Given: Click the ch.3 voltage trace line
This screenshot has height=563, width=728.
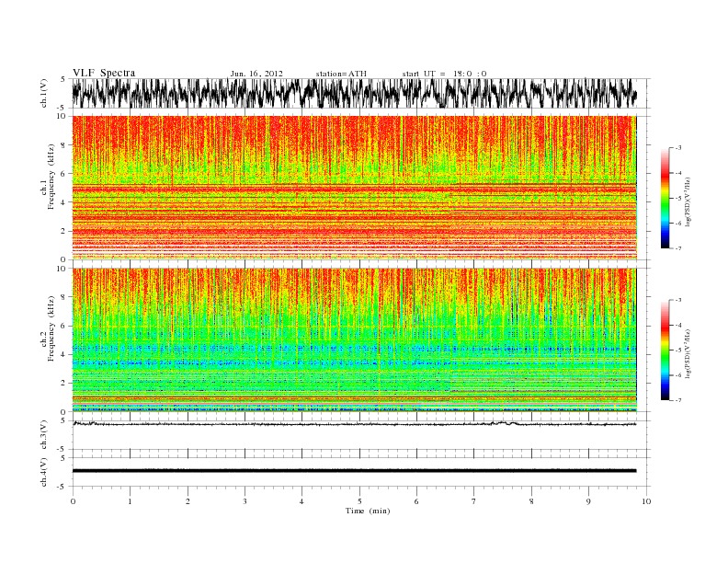Looking at the screenshot, I should click(354, 424).
